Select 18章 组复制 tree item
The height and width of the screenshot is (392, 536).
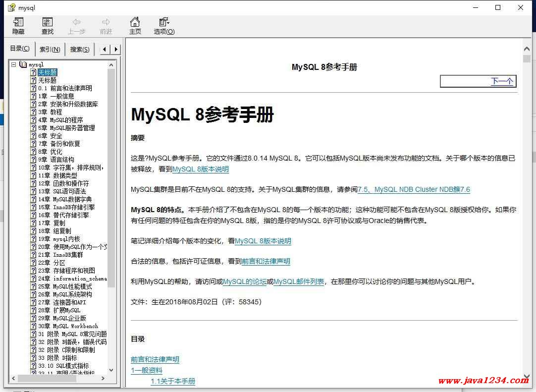pyautogui.click(x=54, y=231)
